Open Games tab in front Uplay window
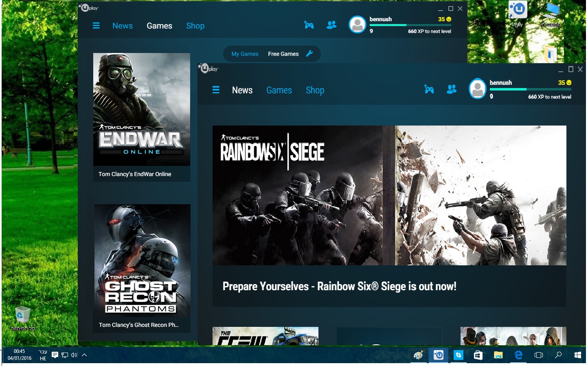588x366 pixels. (279, 90)
